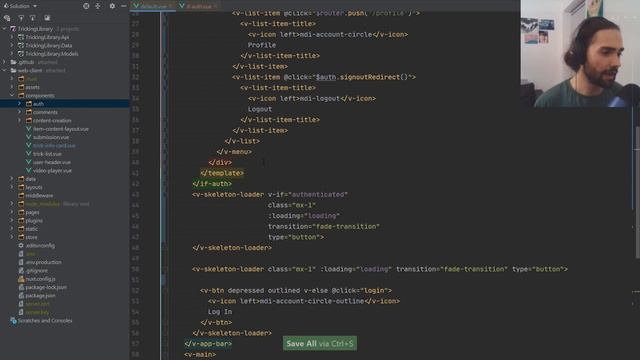This screenshot has width=640, height=360.
Task: Click the second toolbar icon below Solution
Action: (21, 18)
